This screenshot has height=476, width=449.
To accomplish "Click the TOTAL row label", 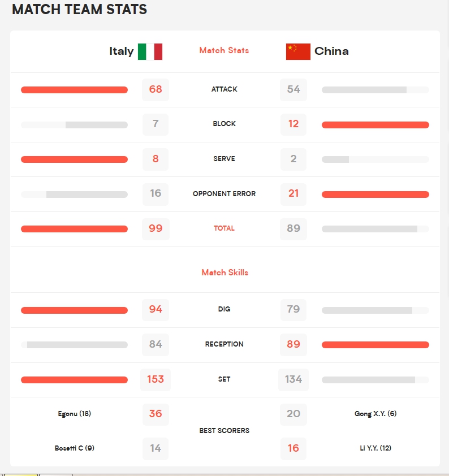I will click(x=224, y=228).
